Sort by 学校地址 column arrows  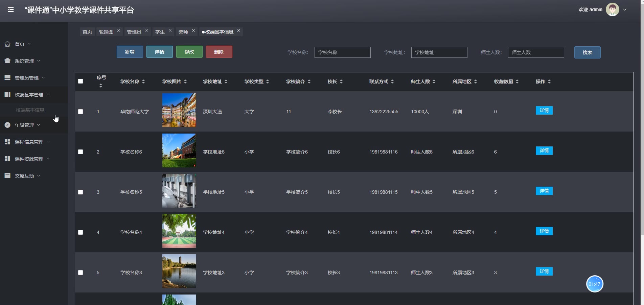226,81
